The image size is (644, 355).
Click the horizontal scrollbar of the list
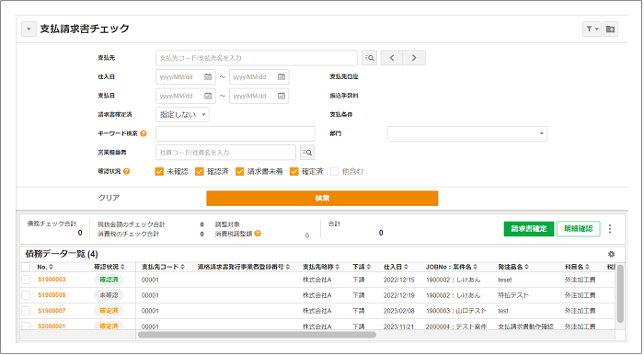(257, 335)
